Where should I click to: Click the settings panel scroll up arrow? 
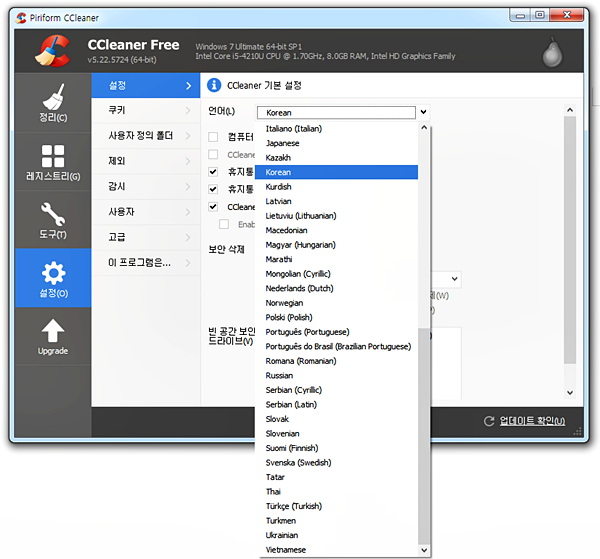[x=570, y=110]
